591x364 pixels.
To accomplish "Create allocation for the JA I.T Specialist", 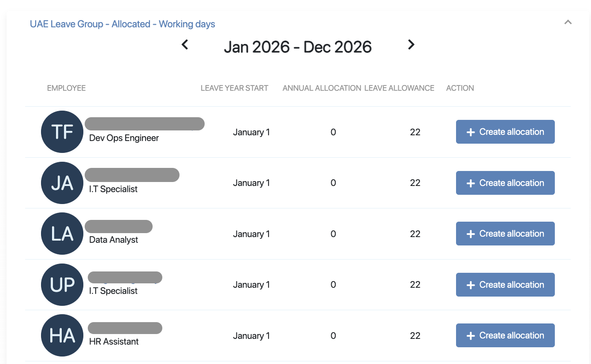I will click(505, 183).
